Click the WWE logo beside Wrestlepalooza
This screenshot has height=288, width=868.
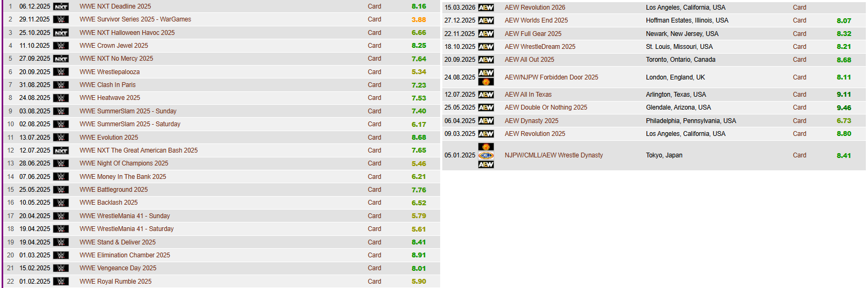(61, 72)
